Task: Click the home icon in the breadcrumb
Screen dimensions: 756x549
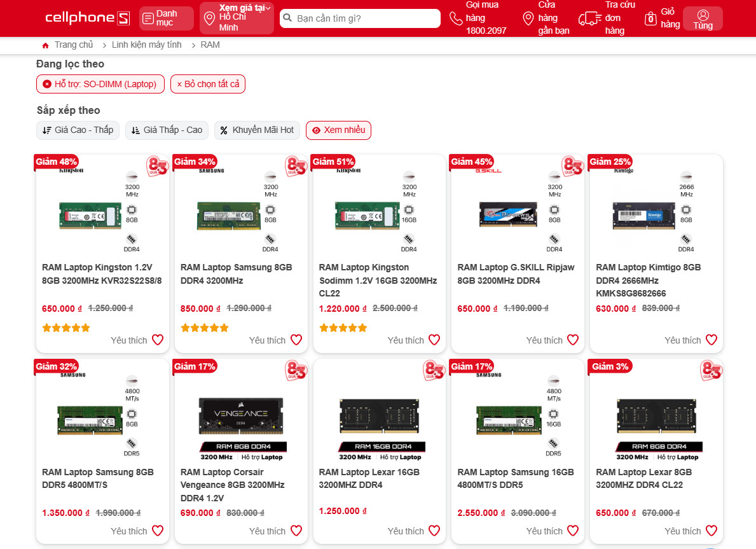Action: point(45,45)
